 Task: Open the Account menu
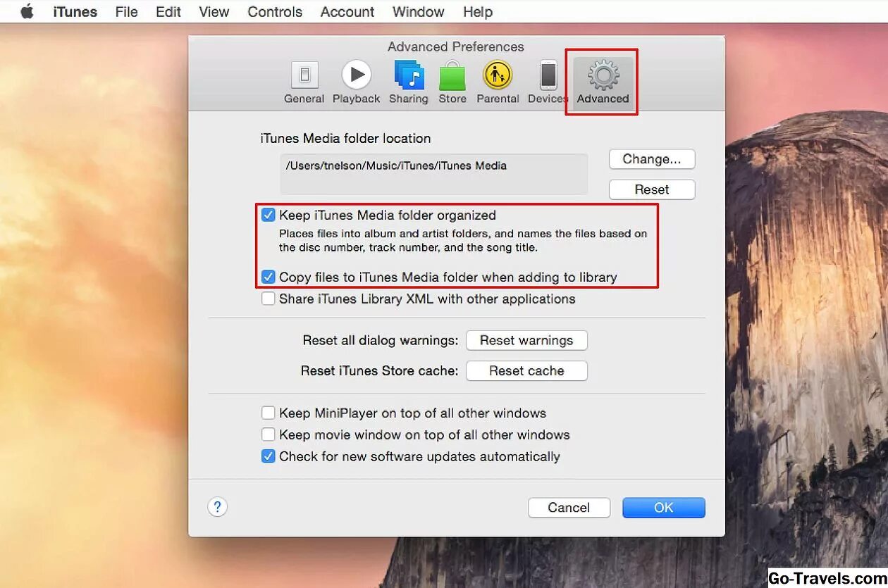click(347, 12)
